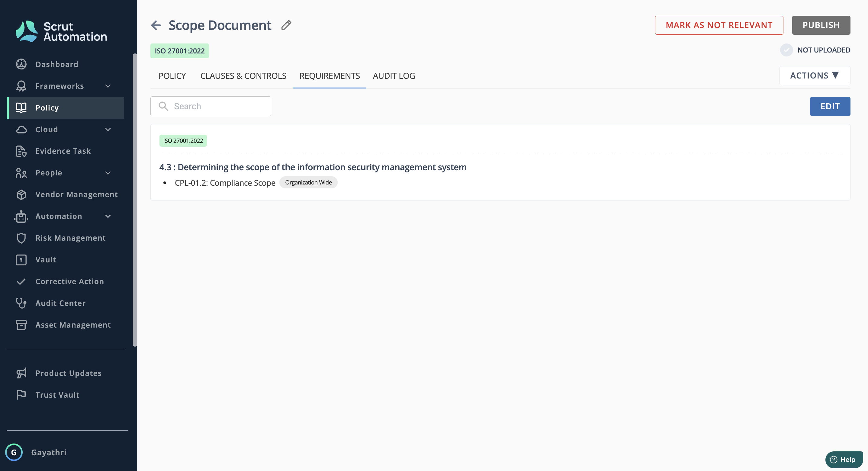
Task: Open Evidence Task document icon
Action: pos(21,151)
